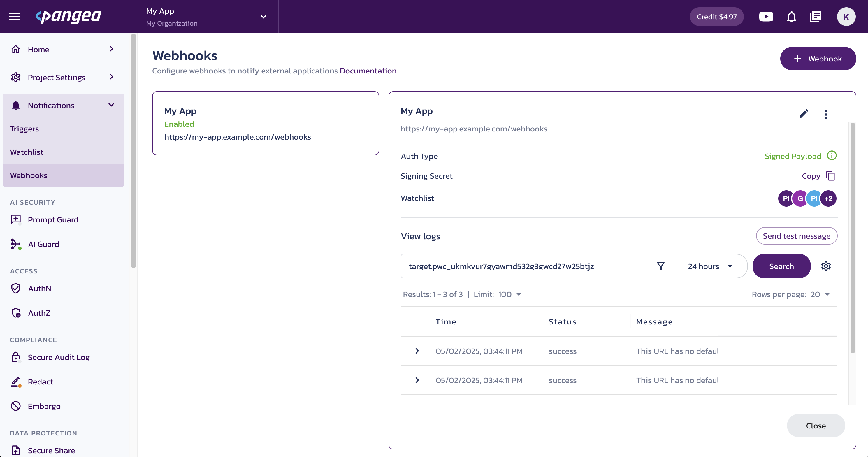Open the K user avatar menu
This screenshot has width=868, height=457.
(846, 17)
